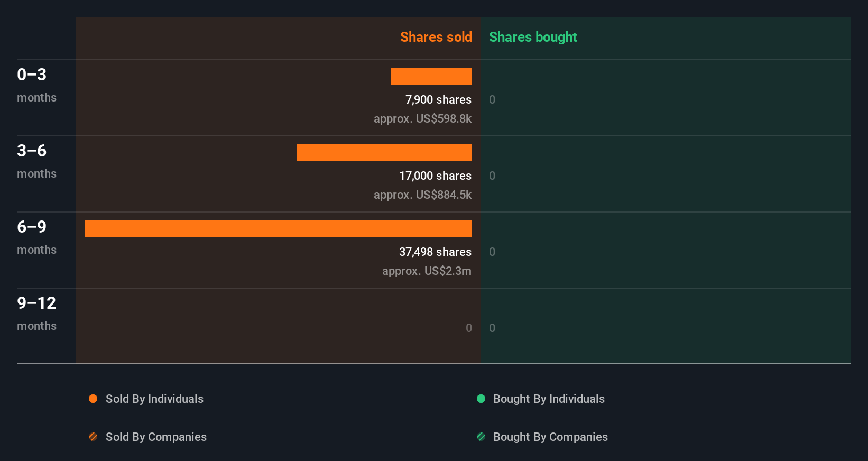Click the striped Sold By Companies legend icon
The height and width of the screenshot is (461, 868).
pyautogui.click(x=93, y=437)
